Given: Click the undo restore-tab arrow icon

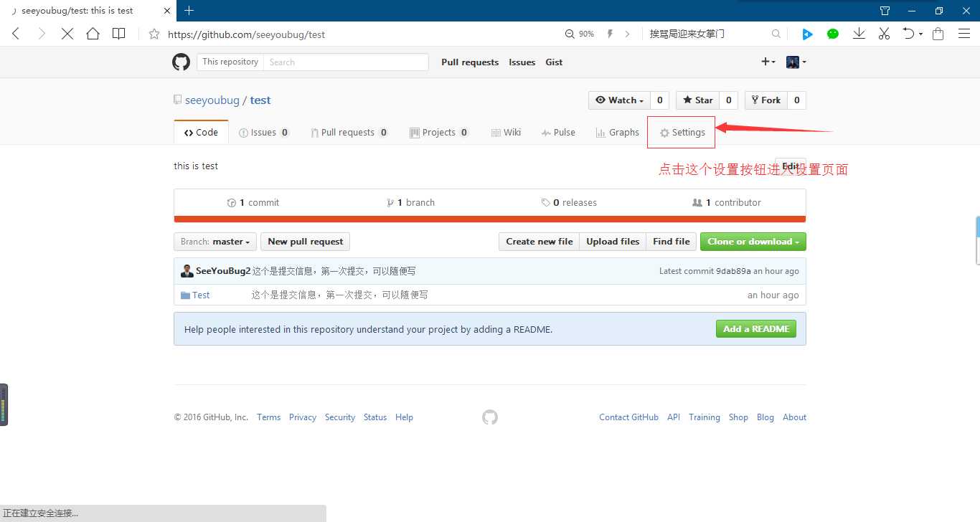Looking at the screenshot, I should click(909, 34).
